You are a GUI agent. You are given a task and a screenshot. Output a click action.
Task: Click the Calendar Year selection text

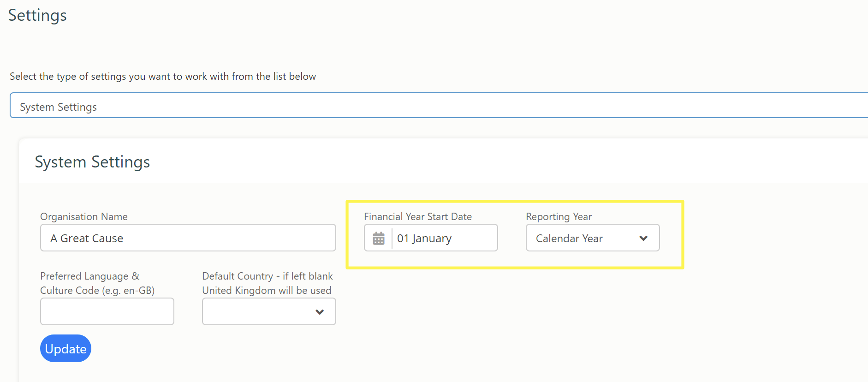(x=569, y=239)
